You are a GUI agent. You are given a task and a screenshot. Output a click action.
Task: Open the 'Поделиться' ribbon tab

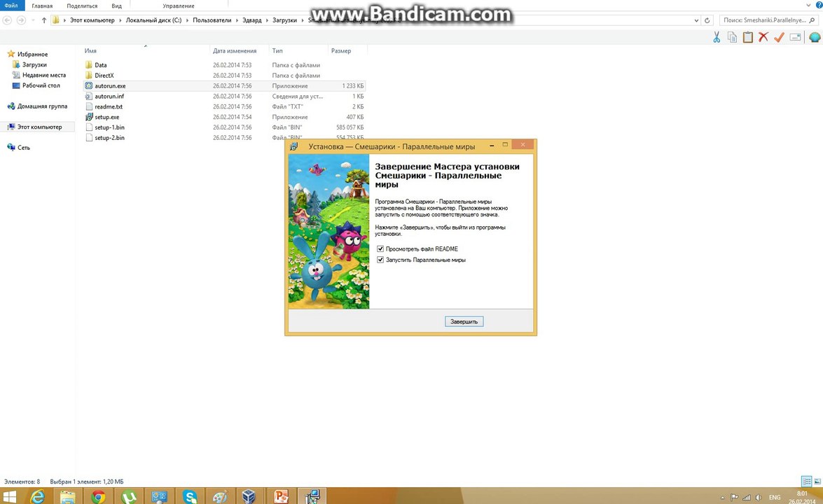tap(82, 6)
